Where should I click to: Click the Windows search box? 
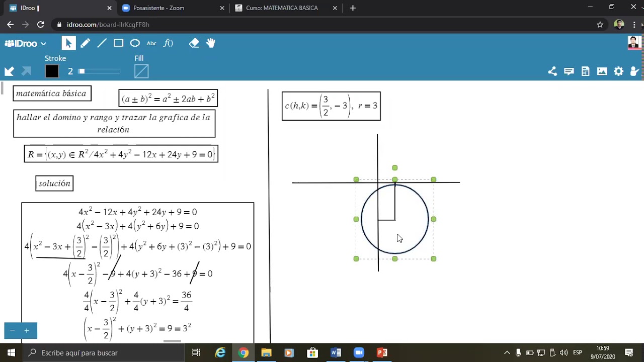tap(104, 352)
